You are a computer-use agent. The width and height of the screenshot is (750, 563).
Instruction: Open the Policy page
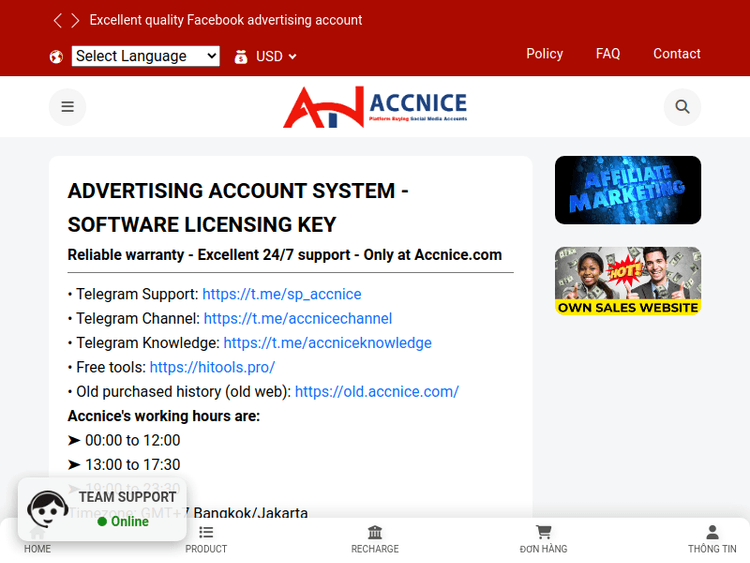(x=544, y=54)
